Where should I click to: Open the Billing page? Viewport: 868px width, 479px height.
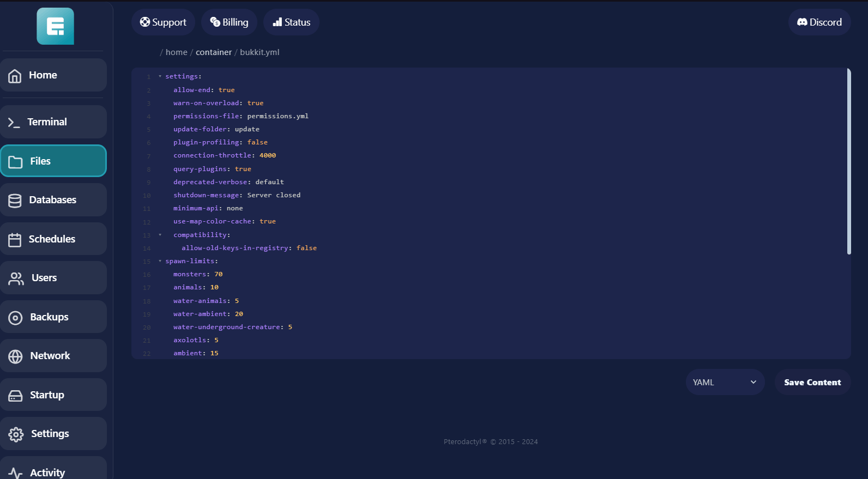point(229,22)
